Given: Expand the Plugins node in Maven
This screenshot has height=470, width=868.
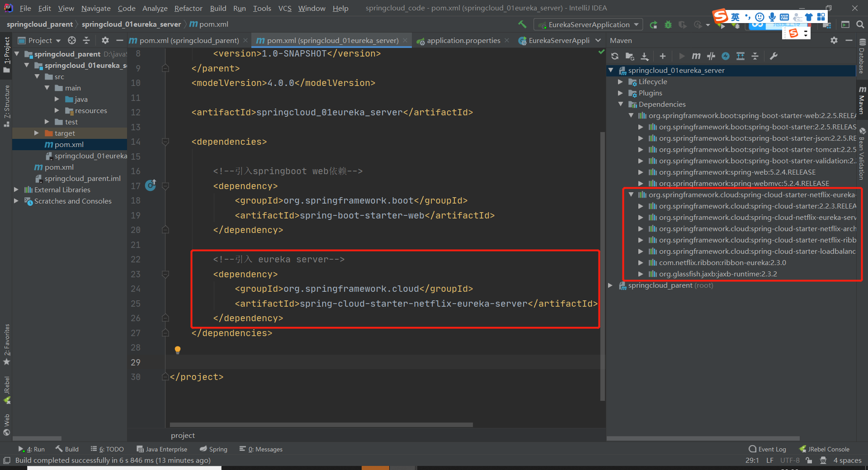Looking at the screenshot, I should pos(620,93).
